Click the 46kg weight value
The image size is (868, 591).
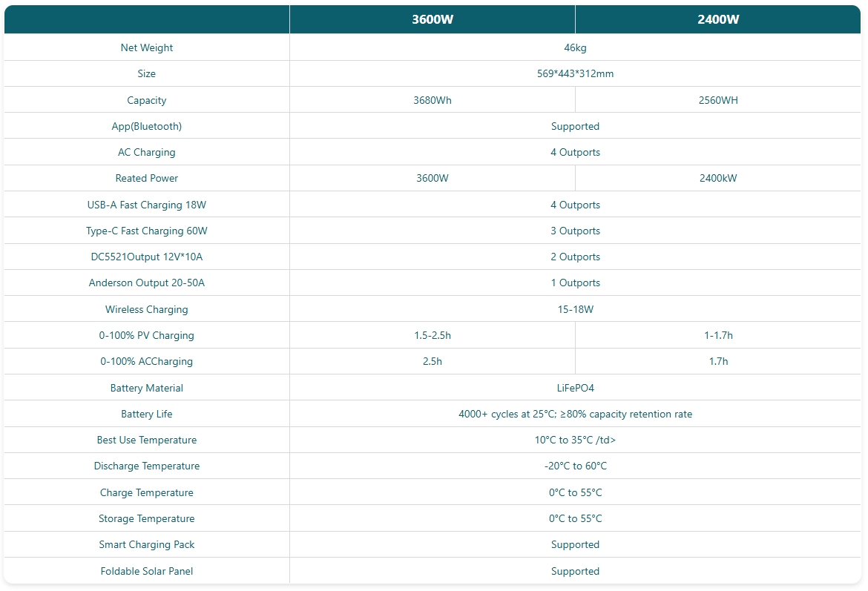click(575, 47)
